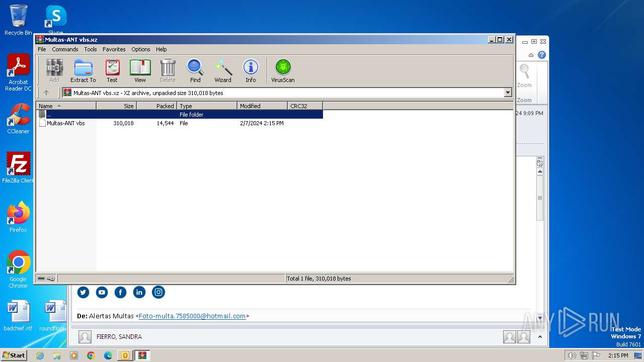The width and height of the screenshot is (644, 362).
Task: Open FileZilla Client desktop icon
Action: click(18, 168)
